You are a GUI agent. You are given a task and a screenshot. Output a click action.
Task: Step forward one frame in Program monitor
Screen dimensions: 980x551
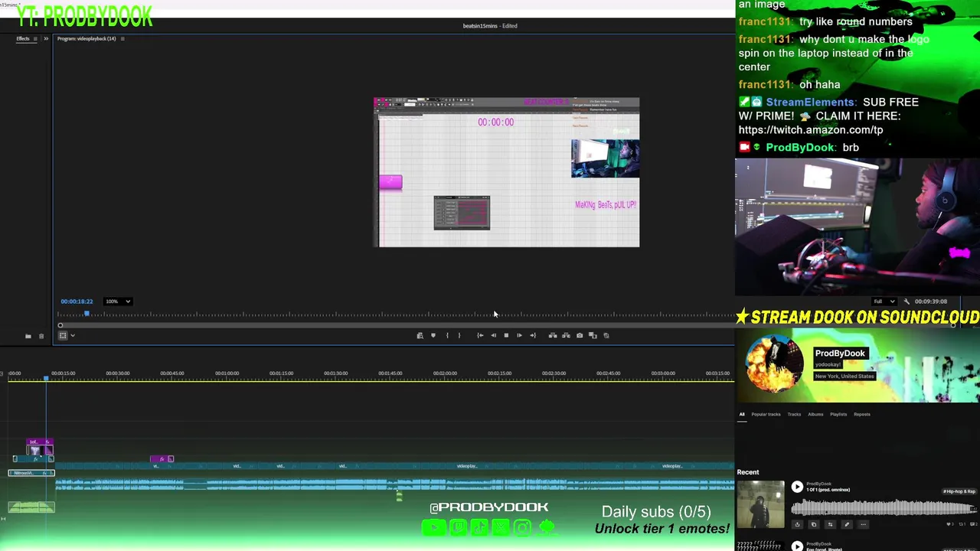(x=519, y=335)
